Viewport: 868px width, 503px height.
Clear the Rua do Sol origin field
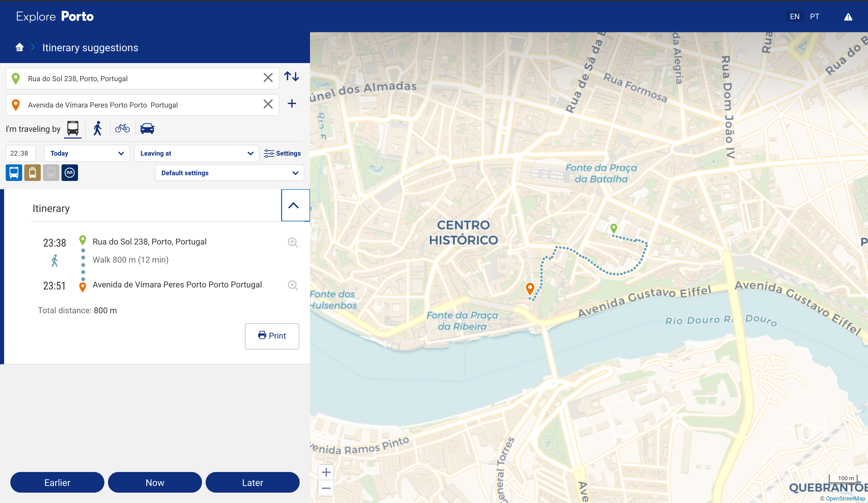pyautogui.click(x=268, y=78)
